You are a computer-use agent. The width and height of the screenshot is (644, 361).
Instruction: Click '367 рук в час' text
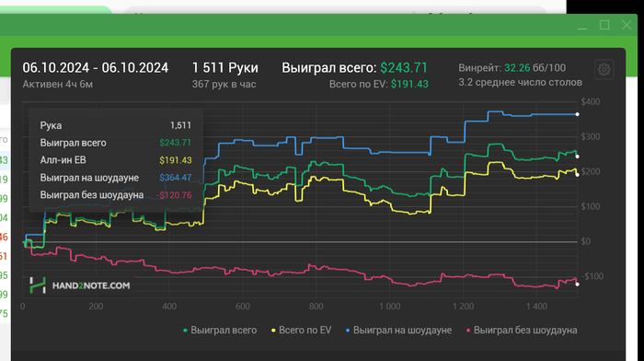tap(224, 85)
